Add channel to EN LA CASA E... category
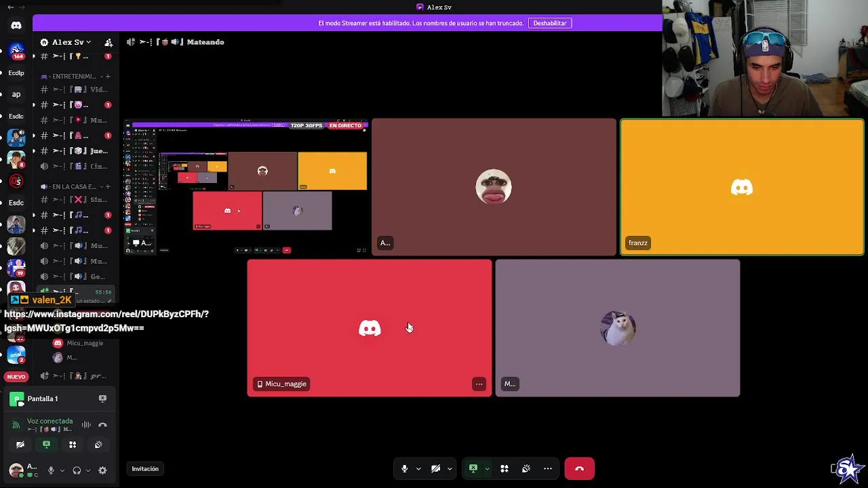The width and height of the screenshot is (868, 488). click(108, 186)
